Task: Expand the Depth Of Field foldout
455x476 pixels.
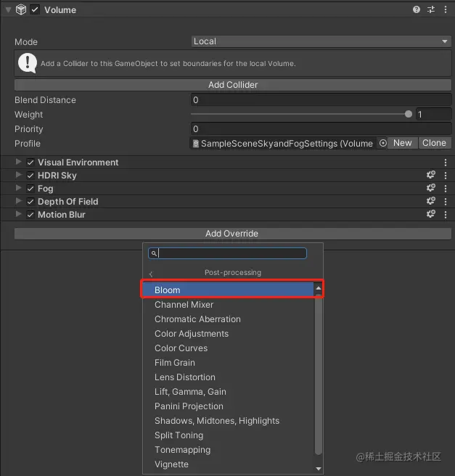Action: pyautogui.click(x=19, y=202)
